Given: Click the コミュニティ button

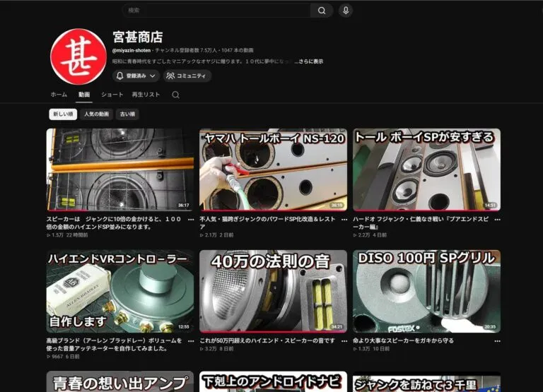Looking at the screenshot, I should coord(187,76).
